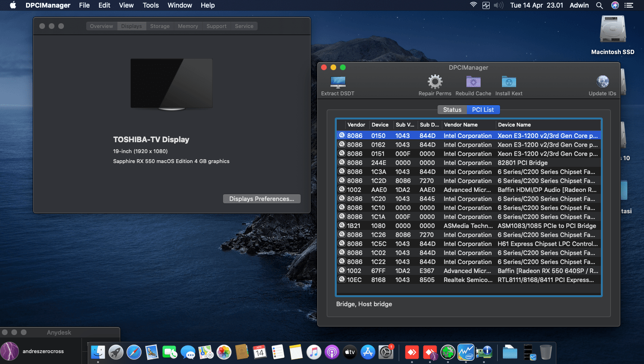This screenshot has height=364, width=644.
Task: Click the Install Kext icon
Action: 509,82
